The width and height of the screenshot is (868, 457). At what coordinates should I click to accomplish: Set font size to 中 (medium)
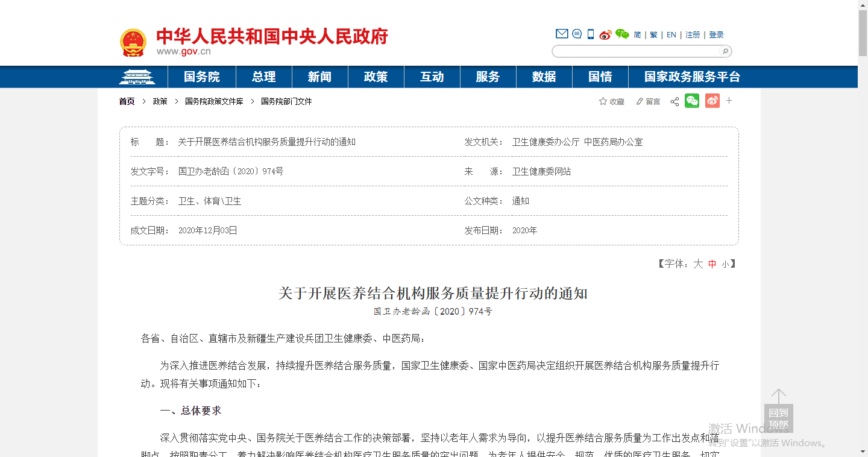[712, 264]
